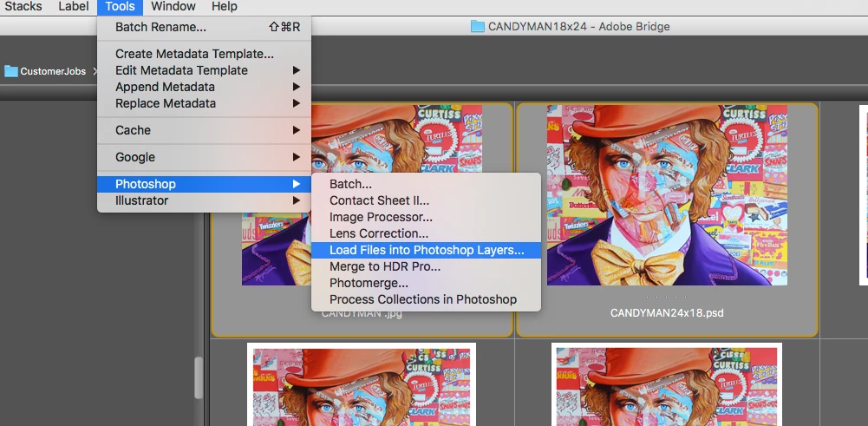Viewport: 868px width, 426px height.
Task: Select Create Metadata Template
Action: 205,55
